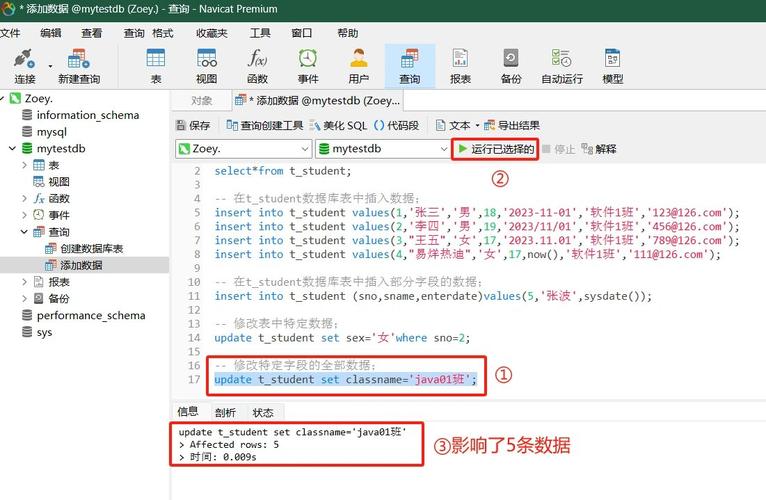This screenshot has width=766, height=500.
Task: Click 'Affected rows: 5' message text
Action: (x=234, y=445)
